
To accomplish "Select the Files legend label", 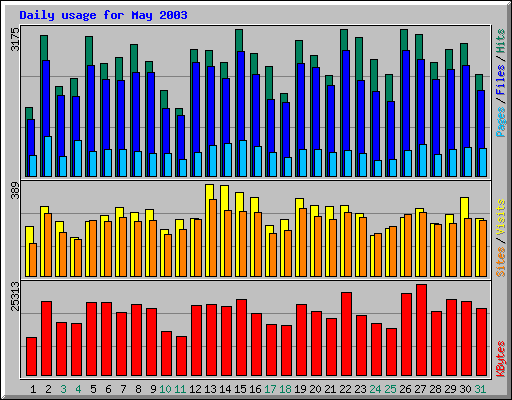I will (501, 80).
